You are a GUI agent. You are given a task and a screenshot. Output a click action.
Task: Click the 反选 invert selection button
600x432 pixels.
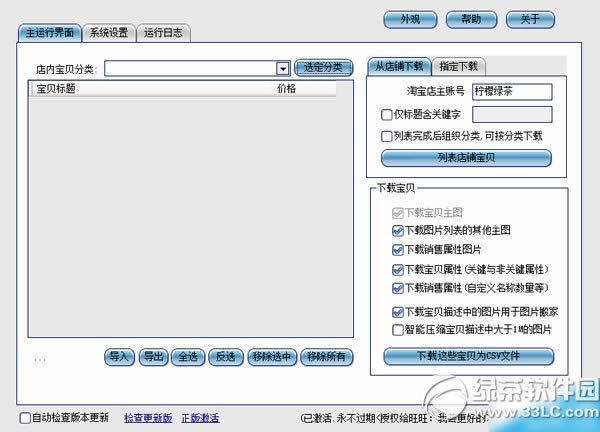click(x=226, y=357)
